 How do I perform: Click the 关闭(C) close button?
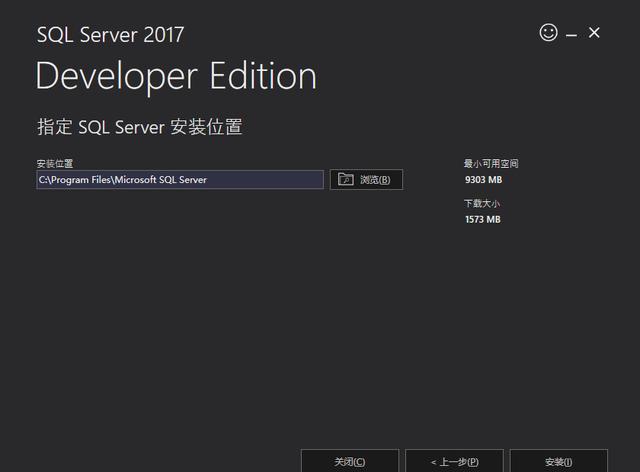coord(350,461)
